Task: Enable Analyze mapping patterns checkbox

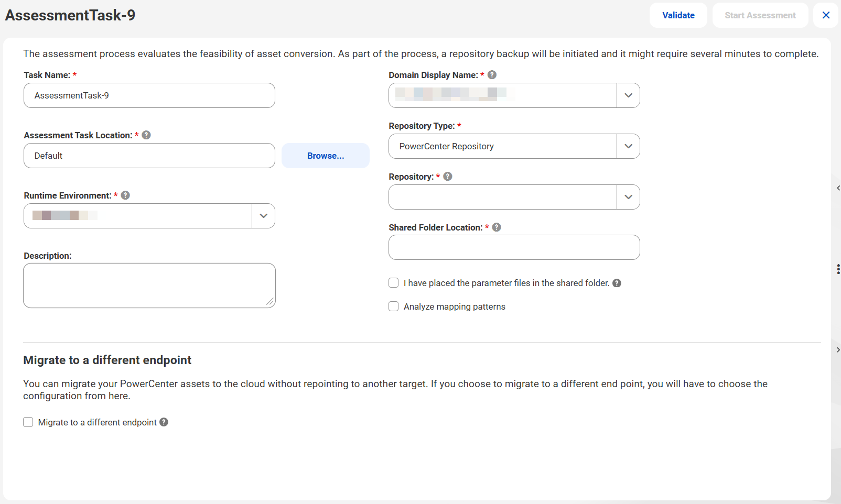Action: pyautogui.click(x=394, y=306)
